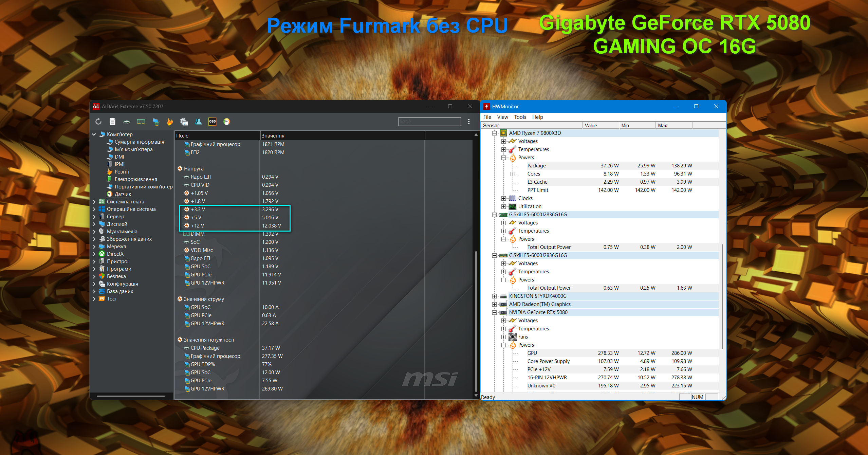The image size is (868, 455).
Task: Select Розгін in the tree
Action: pos(122,172)
